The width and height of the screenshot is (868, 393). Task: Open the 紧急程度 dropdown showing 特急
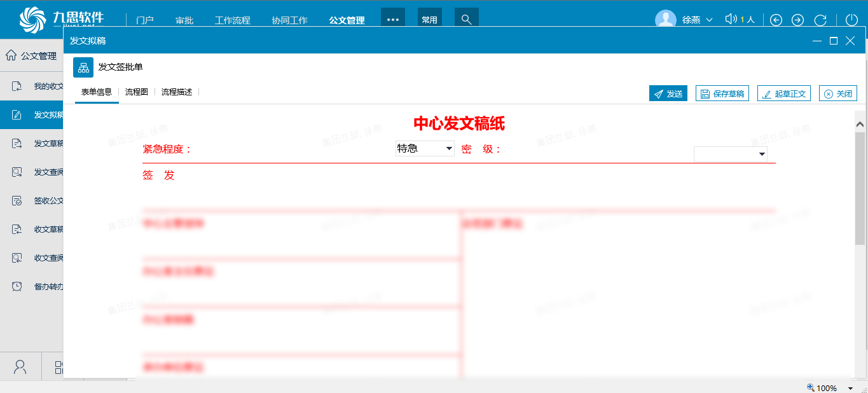tap(424, 149)
